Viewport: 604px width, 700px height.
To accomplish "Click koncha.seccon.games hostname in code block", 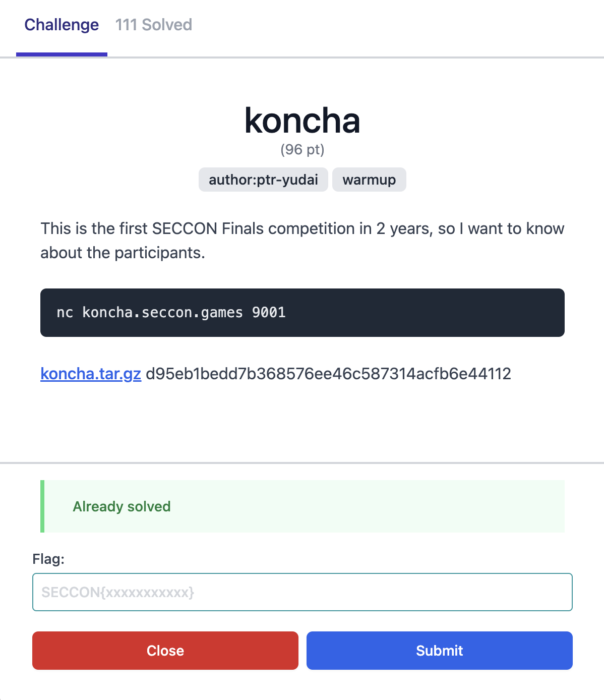I will (162, 313).
